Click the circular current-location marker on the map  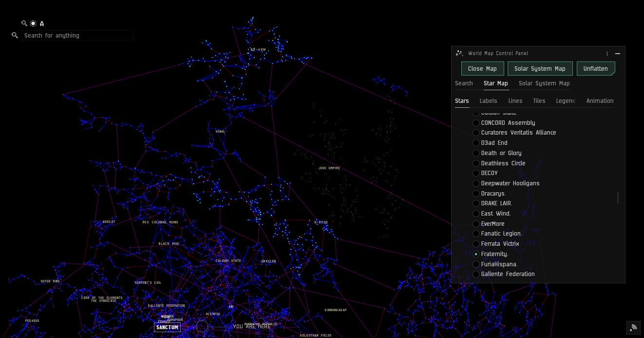[x=202, y=326]
